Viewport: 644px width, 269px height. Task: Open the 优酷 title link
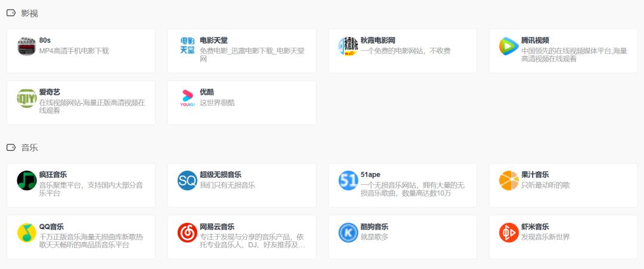[x=206, y=92]
